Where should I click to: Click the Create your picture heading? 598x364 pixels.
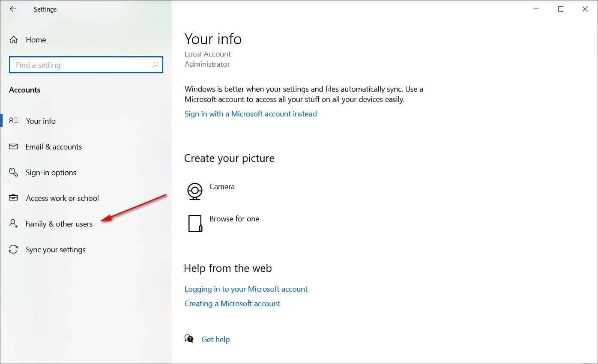coord(229,158)
